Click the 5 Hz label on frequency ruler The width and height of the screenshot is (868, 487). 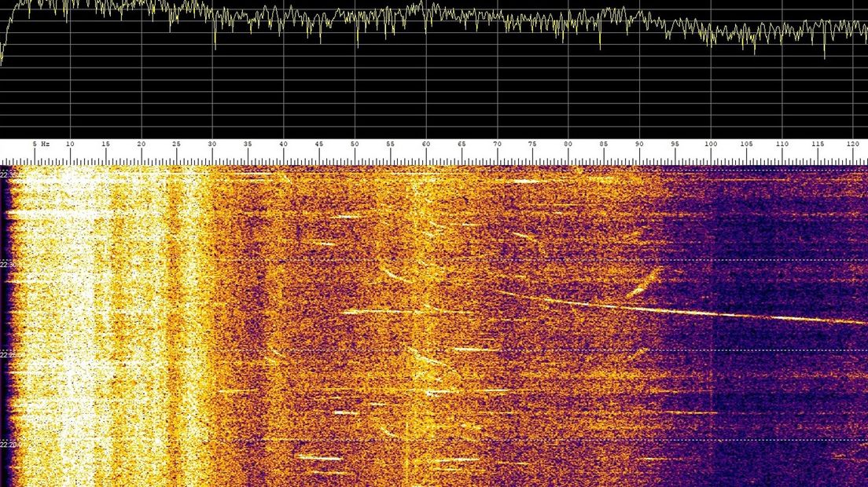(x=41, y=145)
